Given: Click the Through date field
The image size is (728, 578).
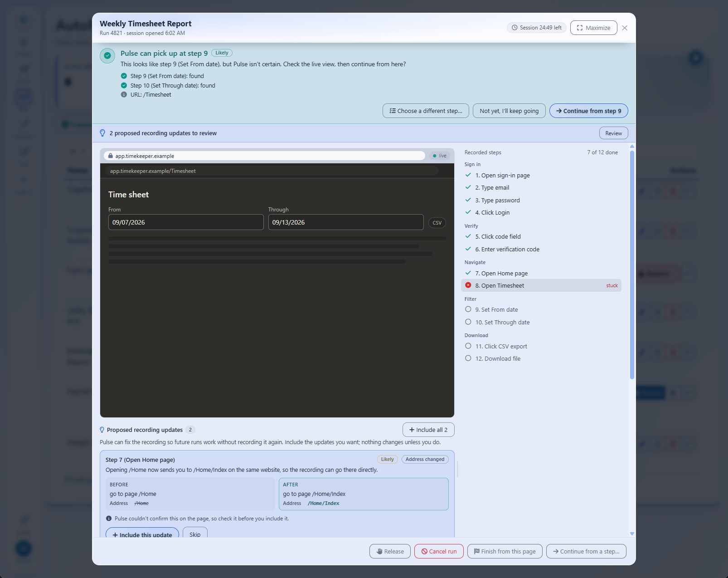Looking at the screenshot, I should click(x=346, y=222).
